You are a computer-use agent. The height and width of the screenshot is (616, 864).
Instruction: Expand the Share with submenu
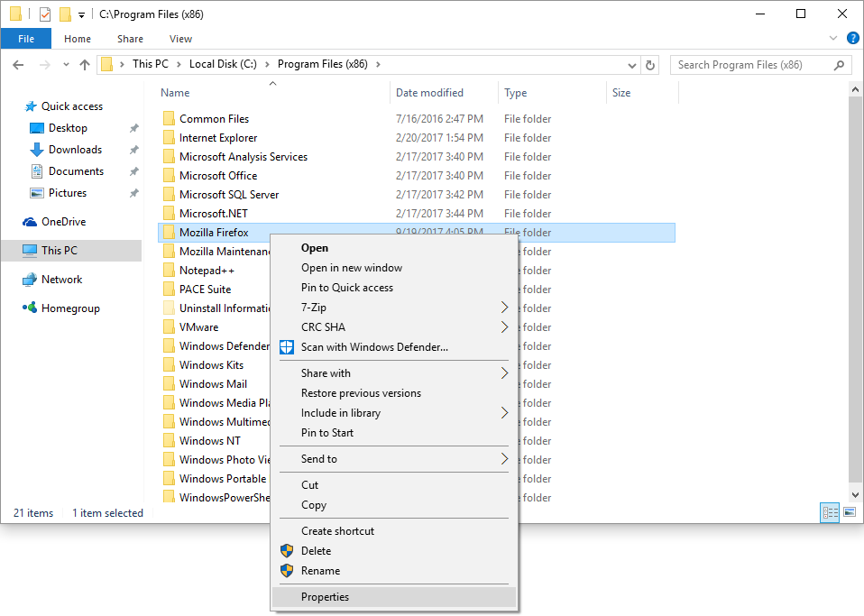click(394, 373)
